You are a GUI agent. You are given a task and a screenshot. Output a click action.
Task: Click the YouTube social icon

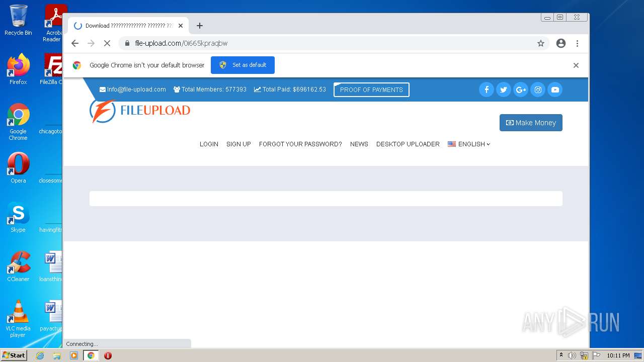tap(555, 89)
